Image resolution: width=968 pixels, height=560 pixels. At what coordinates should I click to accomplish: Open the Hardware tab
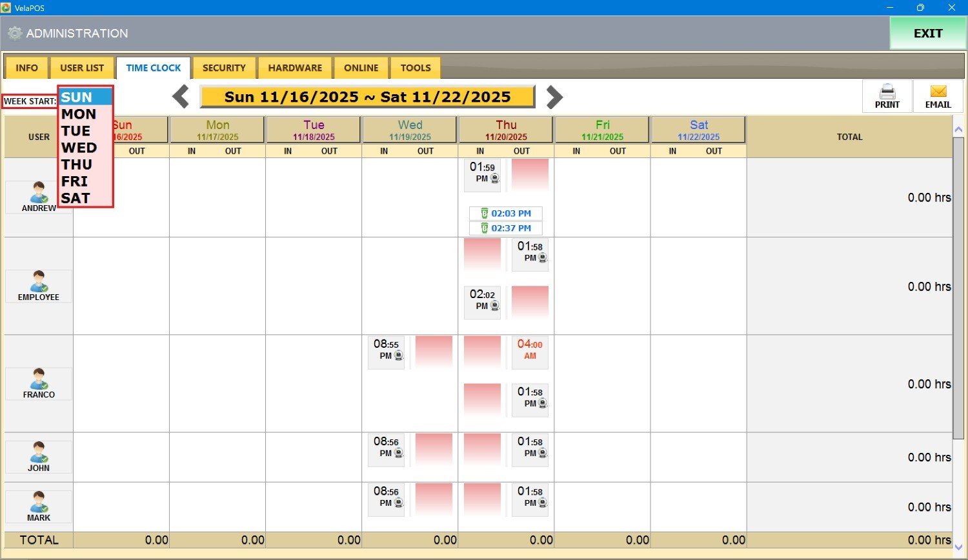(295, 68)
